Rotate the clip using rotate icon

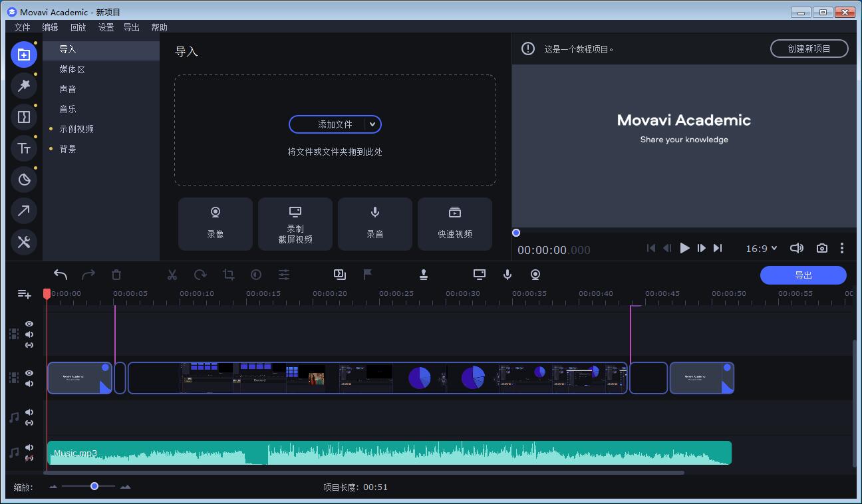(200, 275)
